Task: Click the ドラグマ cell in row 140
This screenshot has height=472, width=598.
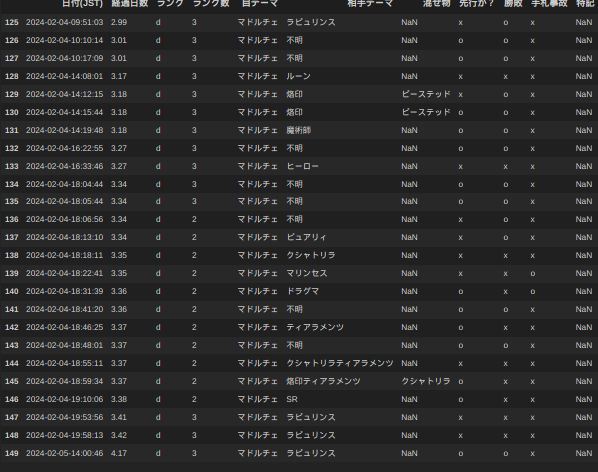Action: 302,291
